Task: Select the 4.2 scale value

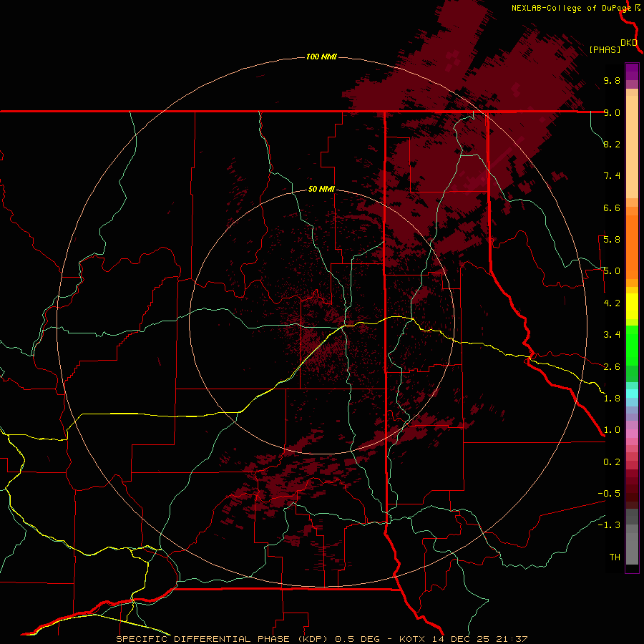Action: coord(612,303)
